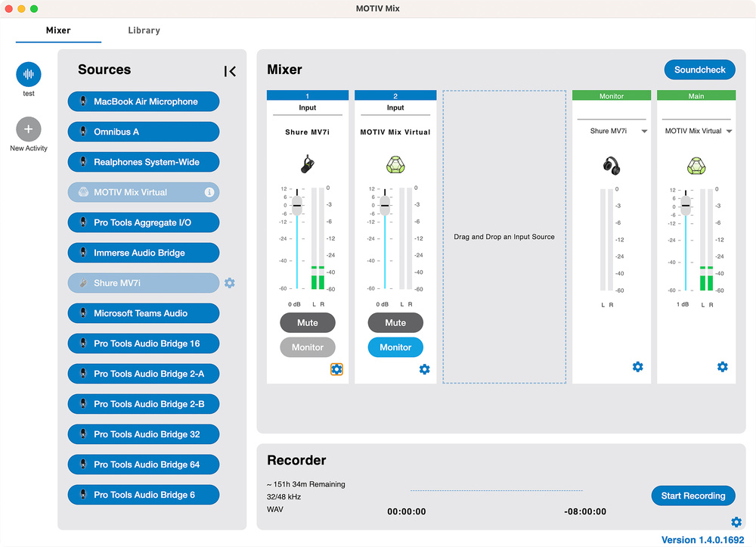Open Main channel settings gear
The width and height of the screenshot is (756, 547).
[x=722, y=367]
